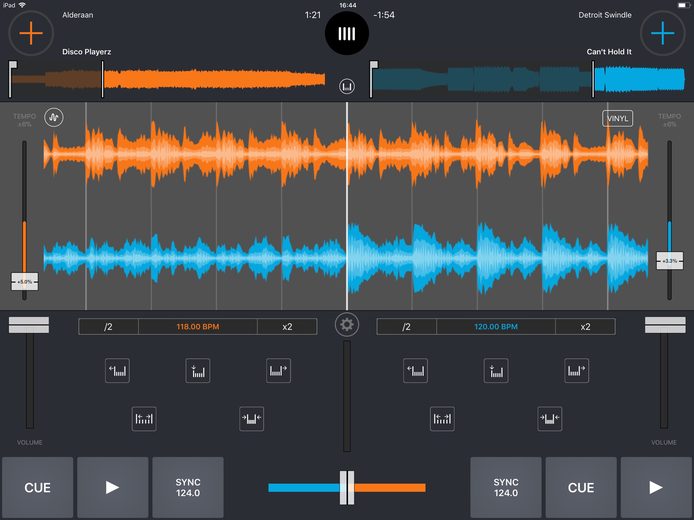Tap the remaining time -1:54
This screenshot has width=694, height=520.
pos(384,15)
